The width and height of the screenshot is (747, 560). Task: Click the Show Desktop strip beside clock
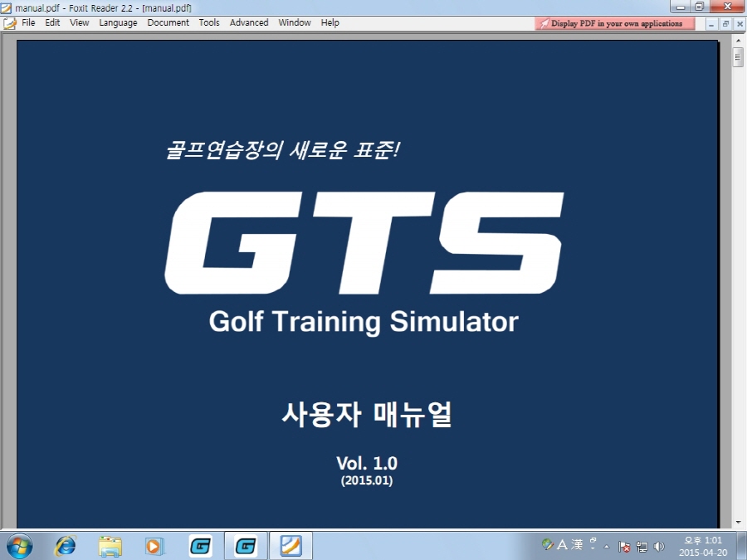742,546
